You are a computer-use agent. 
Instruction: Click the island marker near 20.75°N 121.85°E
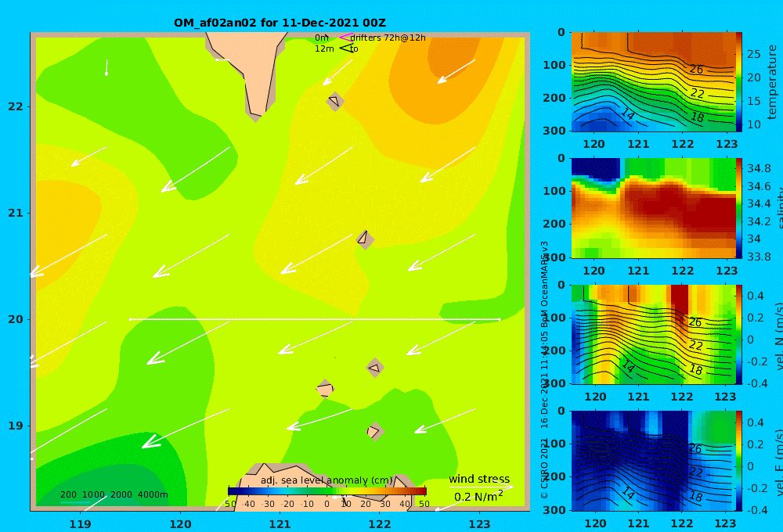click(365, 239)
